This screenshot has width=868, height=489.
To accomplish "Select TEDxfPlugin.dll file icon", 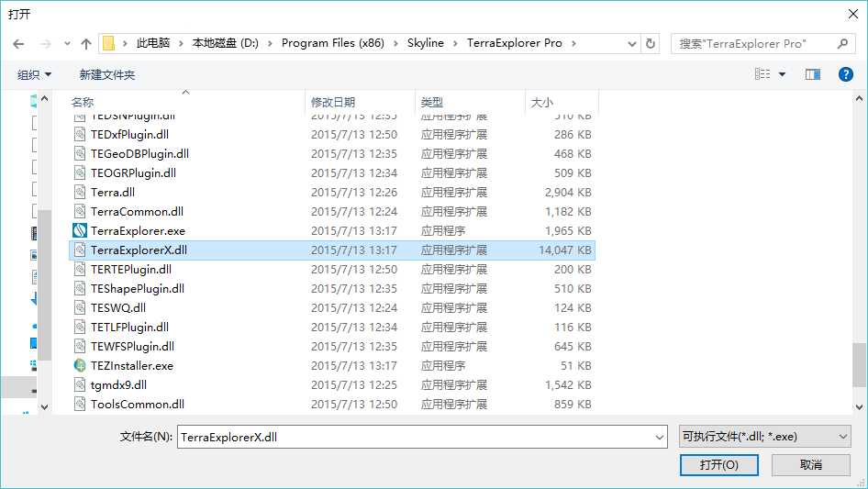I will (x=80, y=135).
